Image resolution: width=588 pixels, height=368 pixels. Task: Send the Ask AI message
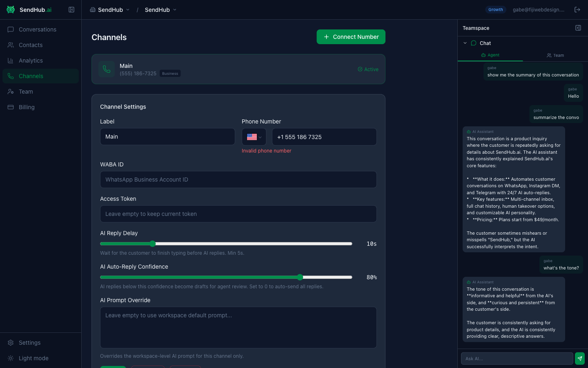[580, 359]
